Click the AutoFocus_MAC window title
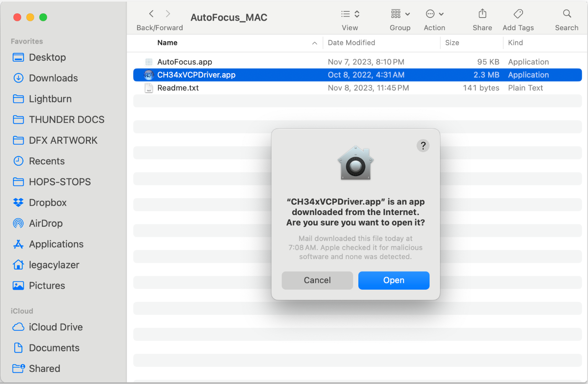This screenshot has width=588, height=384. [x=229, y=18]
